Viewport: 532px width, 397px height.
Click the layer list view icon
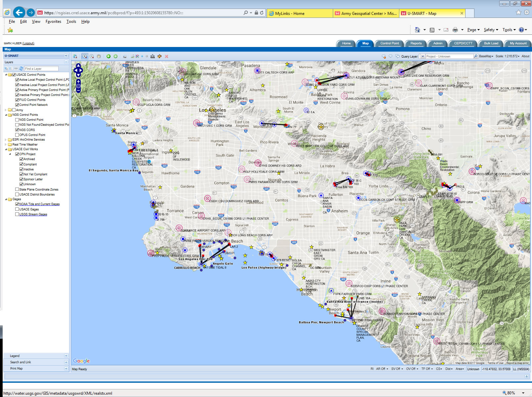[11, 68]
